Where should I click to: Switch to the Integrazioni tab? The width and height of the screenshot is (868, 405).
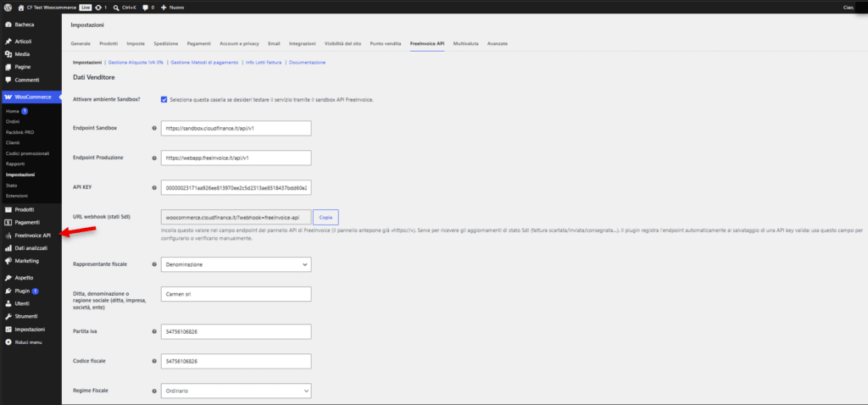click(303, 43)
